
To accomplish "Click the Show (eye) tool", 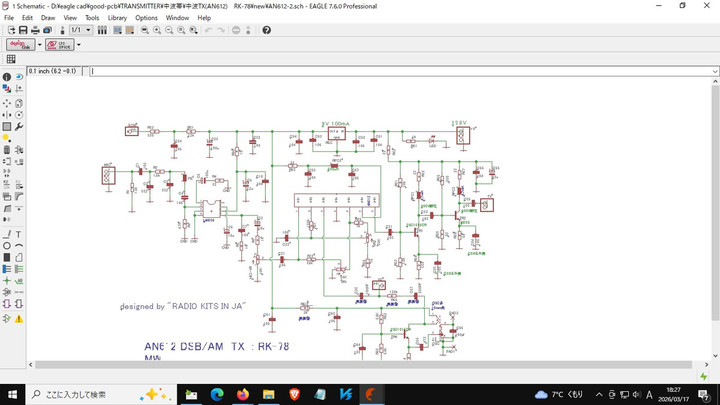I will point(19,77).
